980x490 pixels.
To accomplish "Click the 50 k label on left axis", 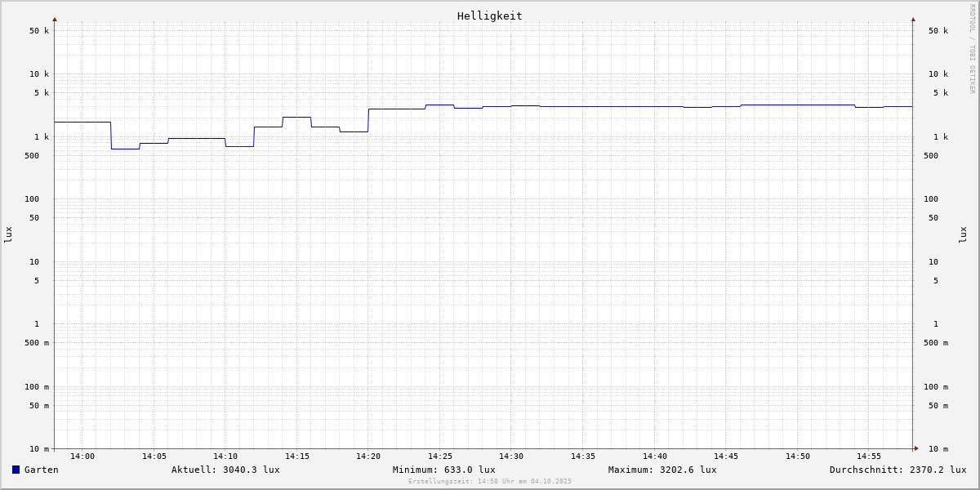I will 39,31.
